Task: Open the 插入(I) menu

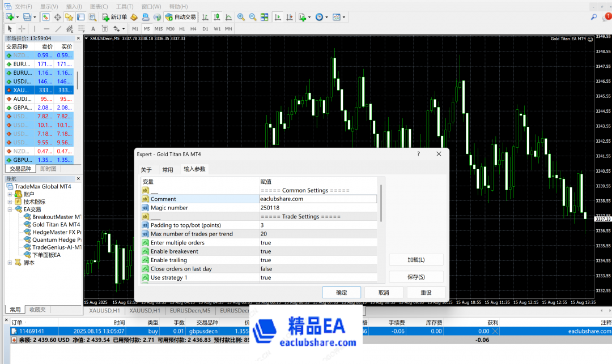Action: pyautogui.click(x=74, y=6)
